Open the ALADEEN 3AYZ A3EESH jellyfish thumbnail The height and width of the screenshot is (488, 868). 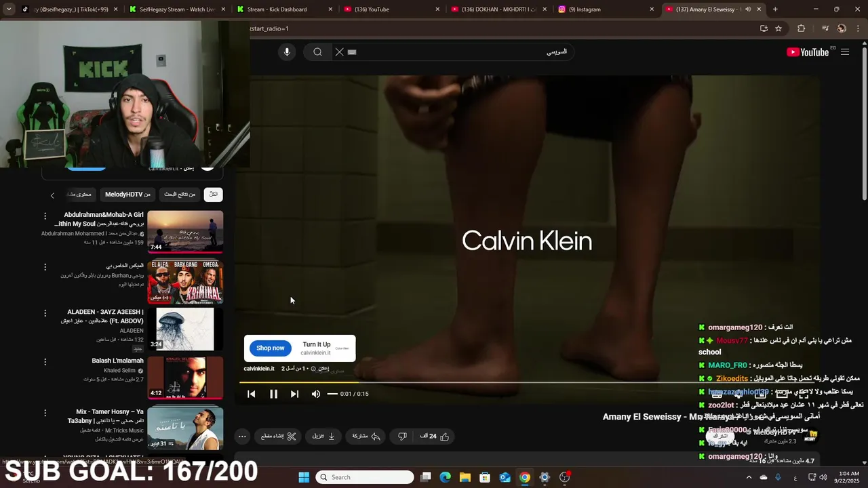click(x=185, y=329)
